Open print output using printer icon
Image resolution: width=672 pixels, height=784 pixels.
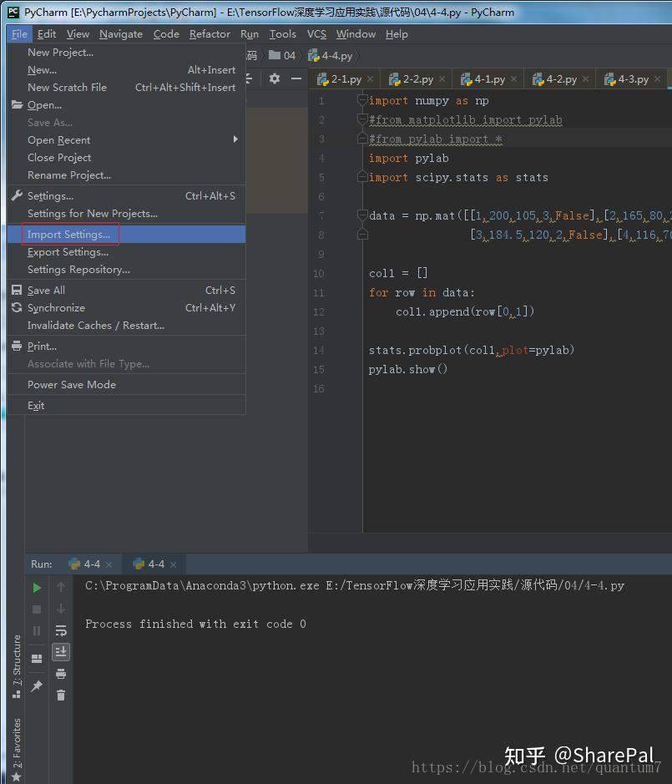click(x=60, y=673)
